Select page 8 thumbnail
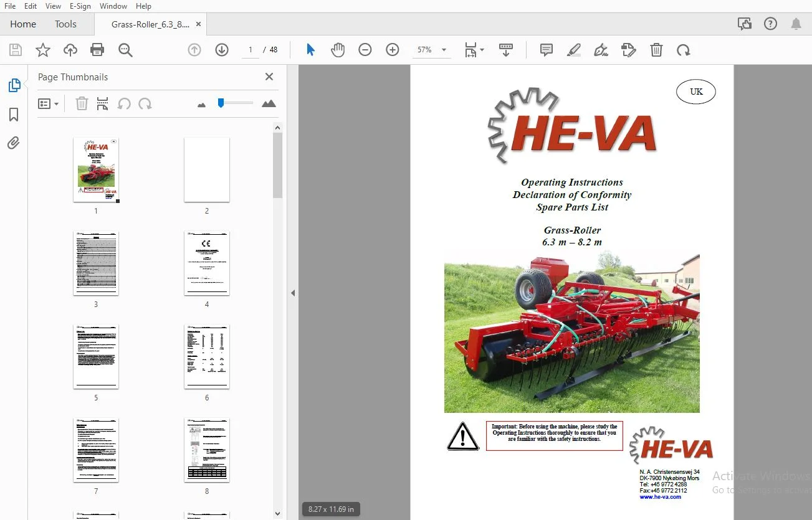 (x=207, y=450)
